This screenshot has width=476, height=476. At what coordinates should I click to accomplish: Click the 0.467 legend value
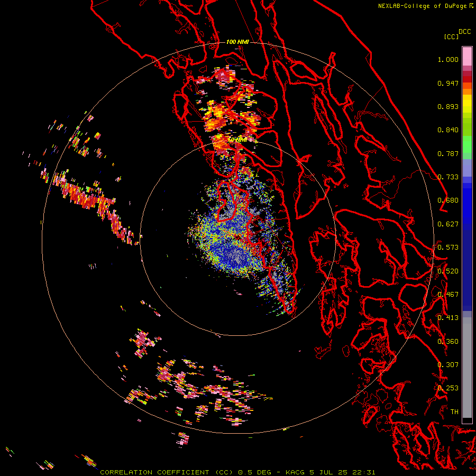[448, 295]
